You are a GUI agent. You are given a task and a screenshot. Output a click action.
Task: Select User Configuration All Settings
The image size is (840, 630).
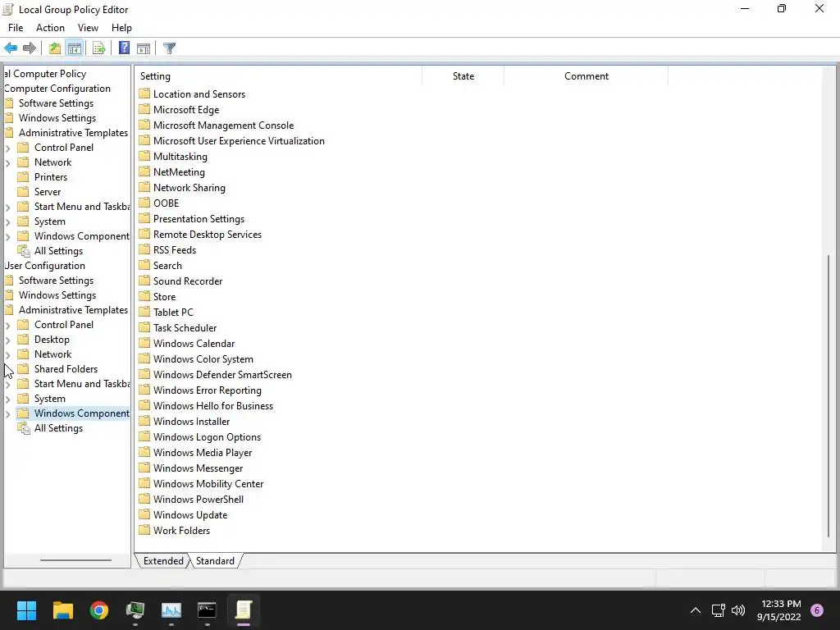pyautogui.click(x=58, y=428)
